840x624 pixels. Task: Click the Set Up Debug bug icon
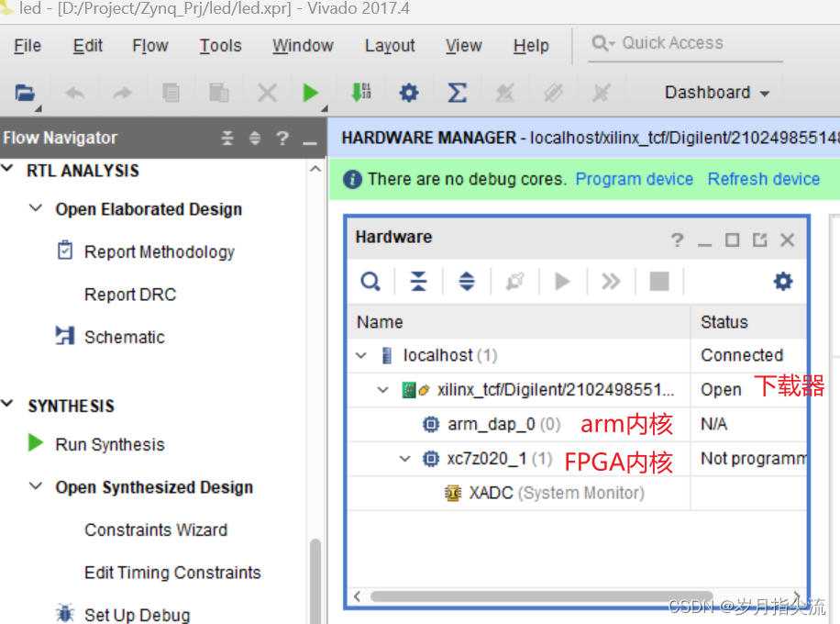coord(65,613)
